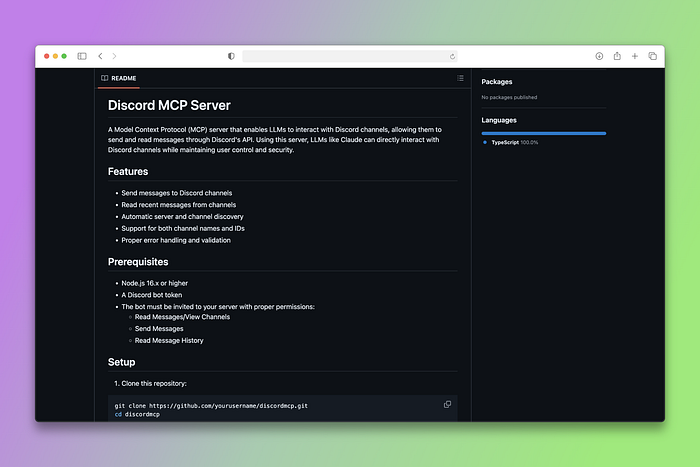The image size is (700, 467).
Task: Click 'Clone this repository:' step
Action: click(x=154, y=384)
